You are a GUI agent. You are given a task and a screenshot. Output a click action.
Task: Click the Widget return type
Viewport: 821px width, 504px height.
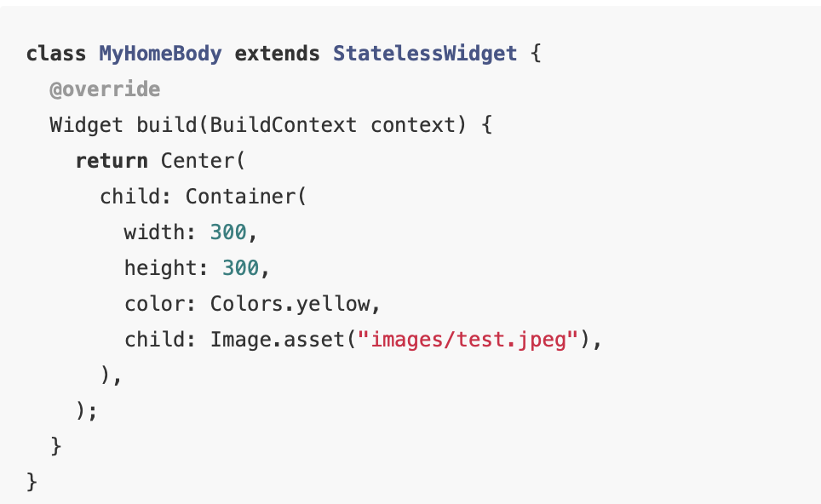pyautogui.click(x=86, y=126)
